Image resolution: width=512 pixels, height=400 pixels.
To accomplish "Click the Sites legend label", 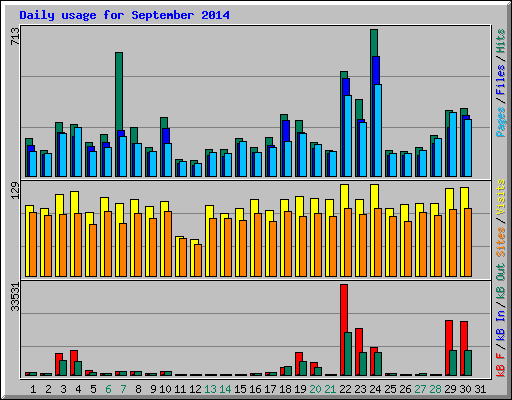I will tap(501, 242).
